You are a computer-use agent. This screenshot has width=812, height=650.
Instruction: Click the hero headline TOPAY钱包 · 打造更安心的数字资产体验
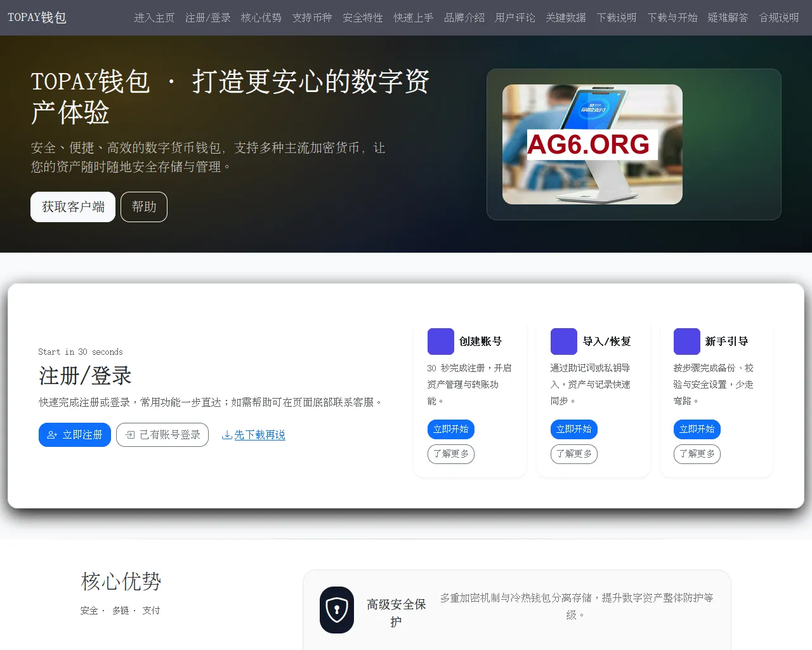[x=230, y=97]
